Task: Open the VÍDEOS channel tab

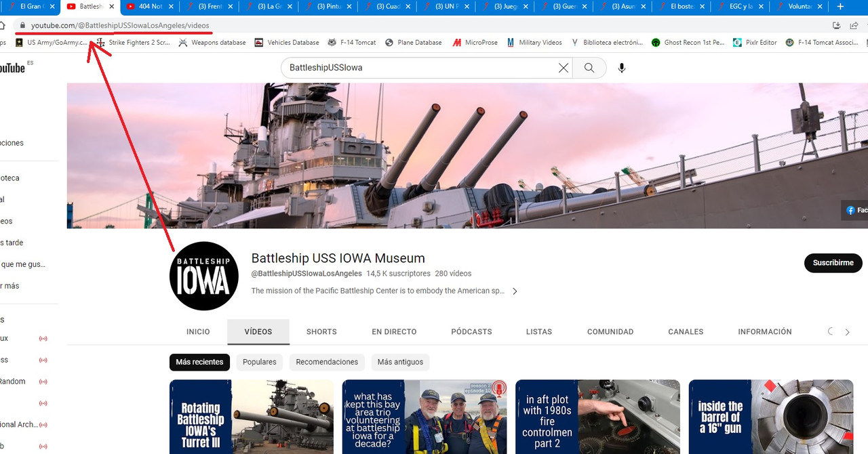Action: click(258, 332)
